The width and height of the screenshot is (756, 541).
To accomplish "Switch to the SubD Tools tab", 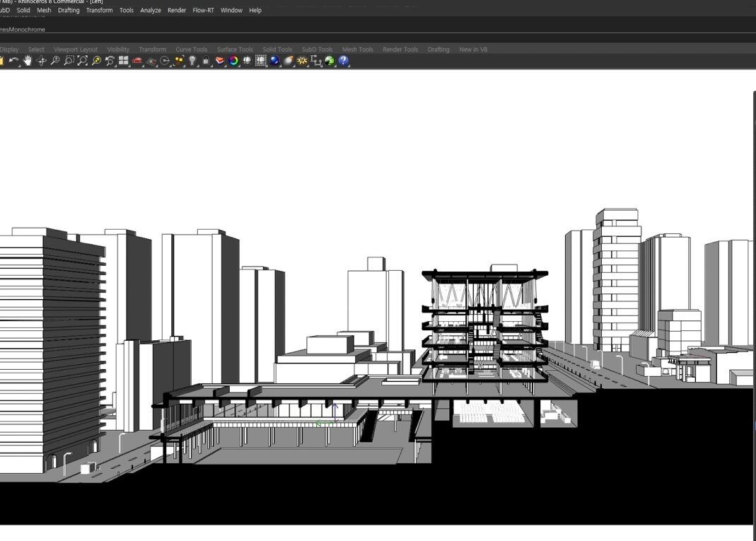I will click(x=318, y=50).
